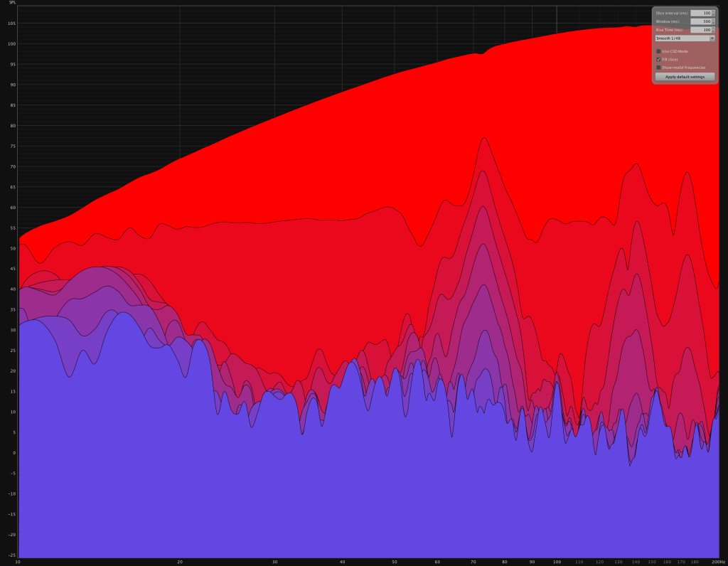This screenshot has height=566, width=728.
Task: Click the Window (ms) down stepper arrow
Action: click(x=713, y=23)
